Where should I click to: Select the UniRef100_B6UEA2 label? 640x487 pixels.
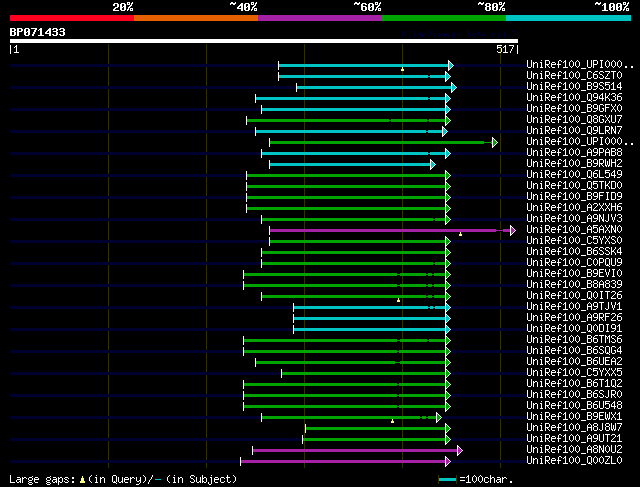point(574,362)
